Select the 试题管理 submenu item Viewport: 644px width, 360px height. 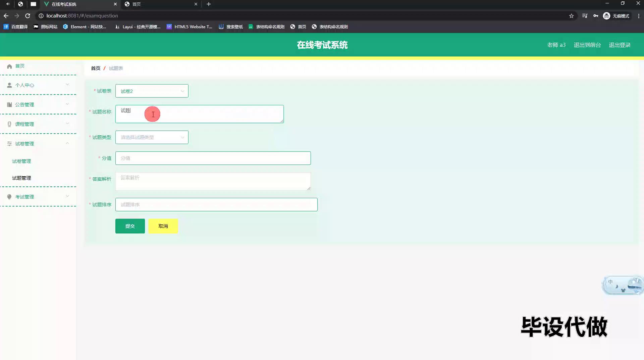pyautogui.click(x=21, y=178)
